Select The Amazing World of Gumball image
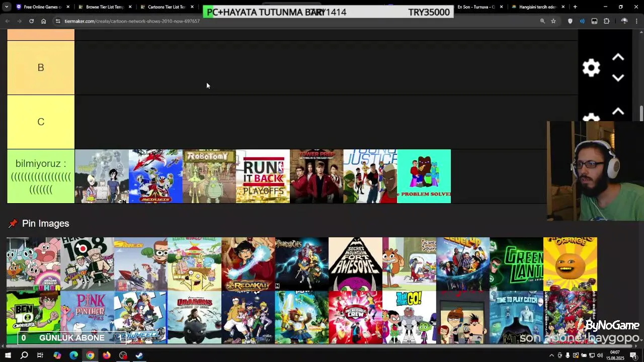The width and height of the screenshot is (644, 362). [33, 264]
